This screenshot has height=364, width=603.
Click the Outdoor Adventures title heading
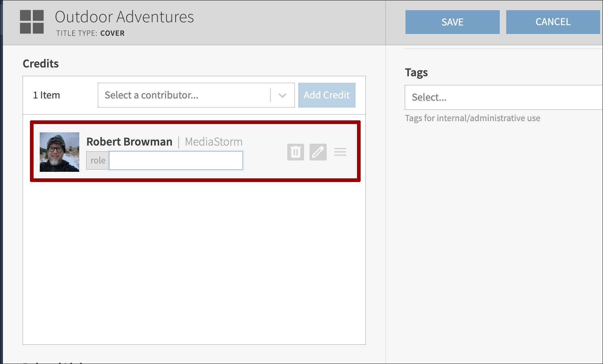pyautogui.click(x=124, y=17)
